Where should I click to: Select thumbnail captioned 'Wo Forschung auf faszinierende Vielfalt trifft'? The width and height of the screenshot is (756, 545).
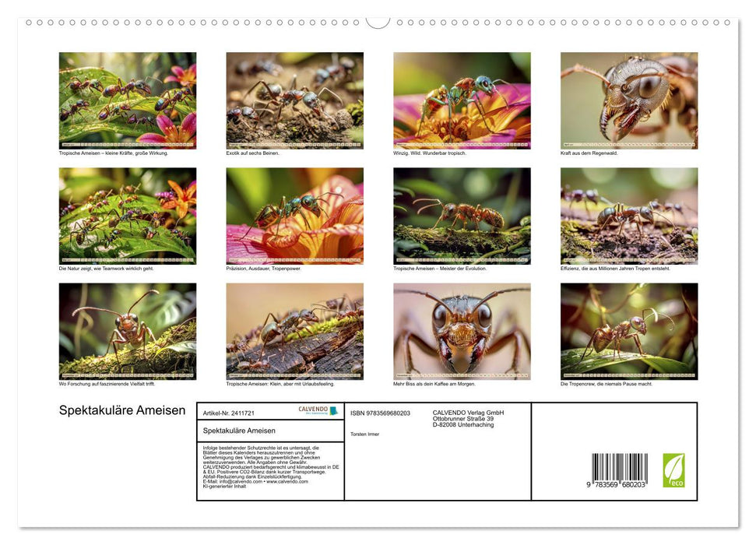pyautogui.click(x=128, y=332)
